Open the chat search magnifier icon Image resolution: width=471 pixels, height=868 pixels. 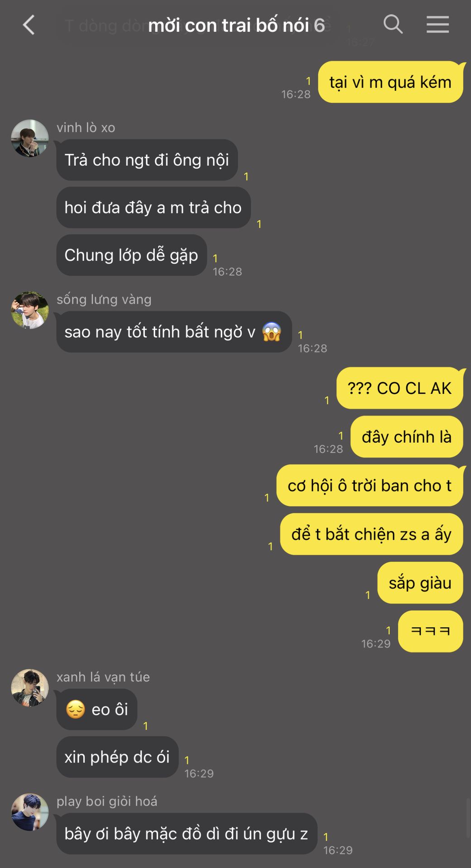(x=393, y=24)
